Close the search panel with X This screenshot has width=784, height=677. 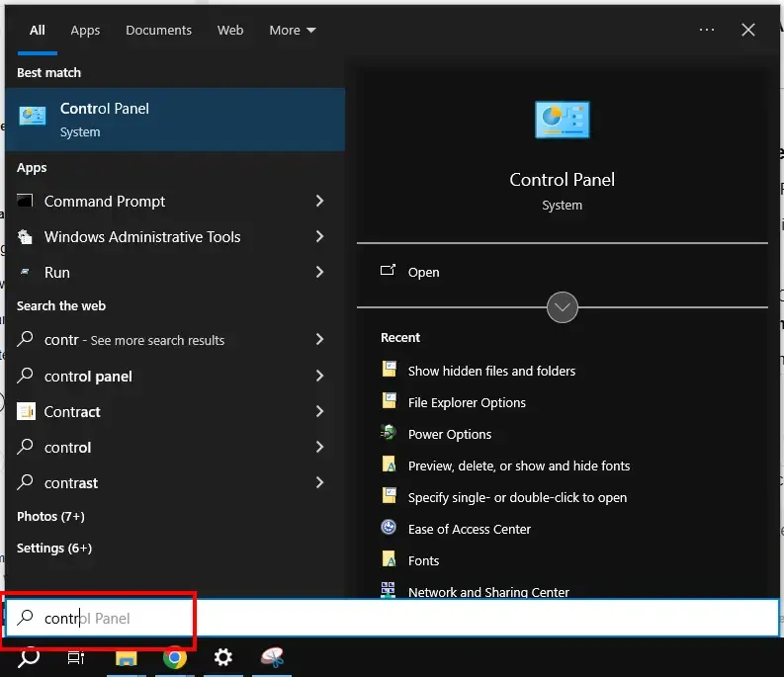(x=748, y=30)
